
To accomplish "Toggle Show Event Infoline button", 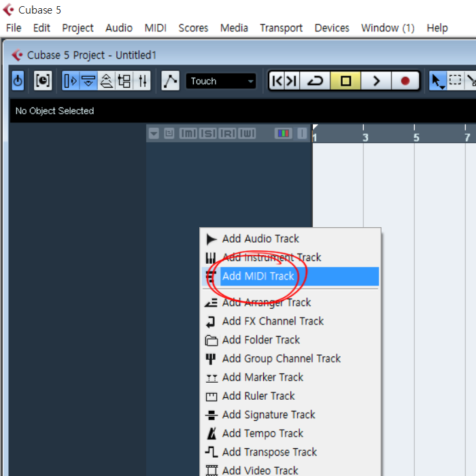I will click(88, 81).
